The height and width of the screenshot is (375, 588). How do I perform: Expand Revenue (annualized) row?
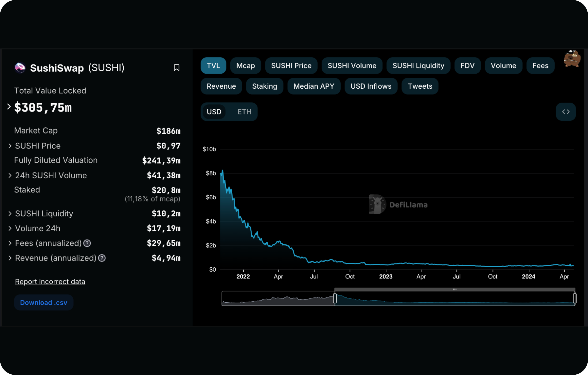[x=10, y=258]
